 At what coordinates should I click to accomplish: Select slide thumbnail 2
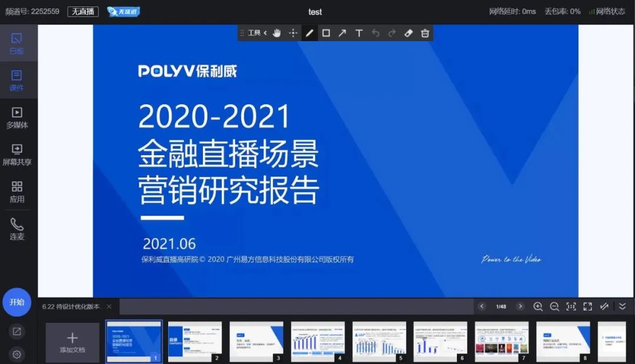[195, 342]
